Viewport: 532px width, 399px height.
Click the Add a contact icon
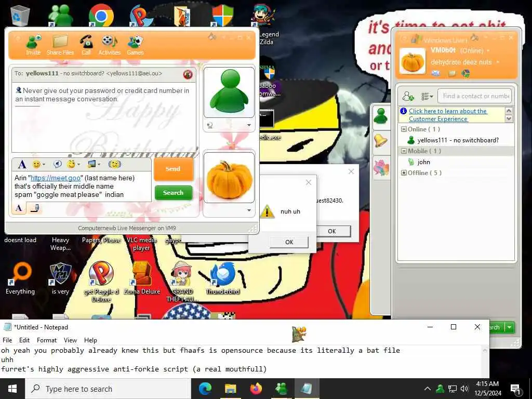[408, 96]
